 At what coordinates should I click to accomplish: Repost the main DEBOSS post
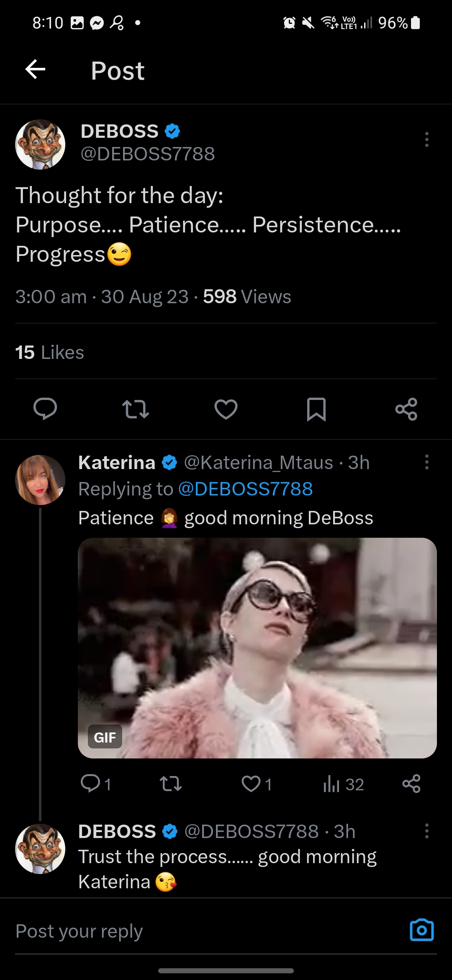tap(135, 409)
